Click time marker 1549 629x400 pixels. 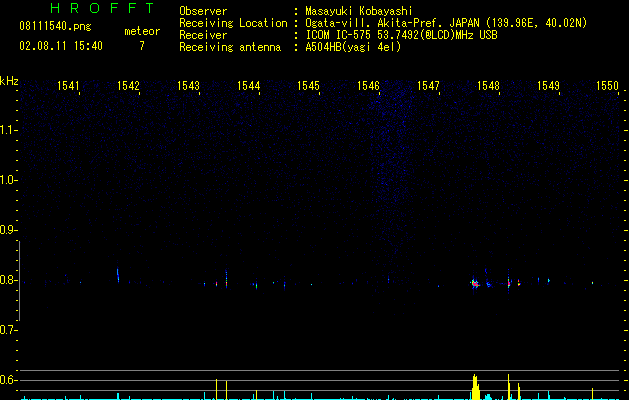coord(548,86)
